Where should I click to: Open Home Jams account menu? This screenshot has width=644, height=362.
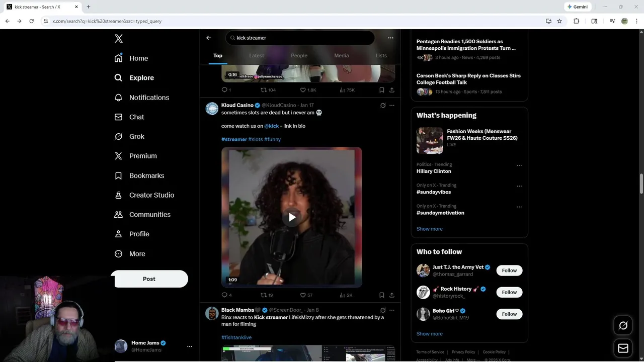[x=190, y=346]
